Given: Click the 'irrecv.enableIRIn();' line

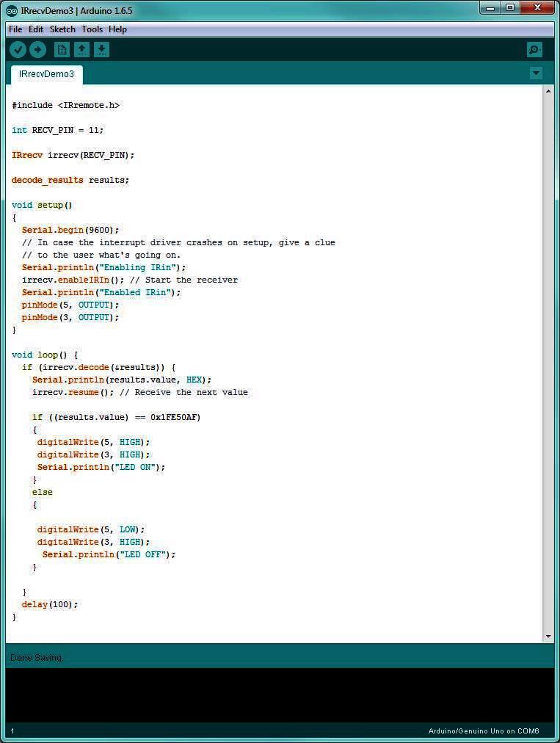Looking at the screenshot, I should click(x=130, y=280).
